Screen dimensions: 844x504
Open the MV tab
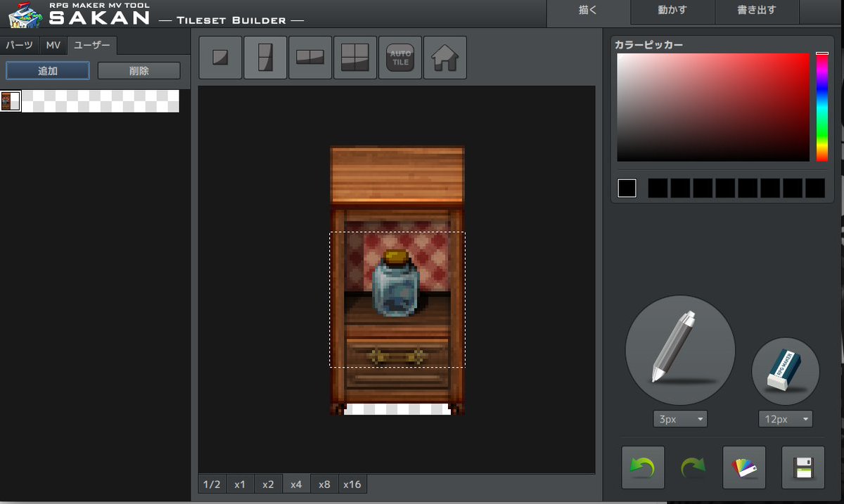[53, 45]
